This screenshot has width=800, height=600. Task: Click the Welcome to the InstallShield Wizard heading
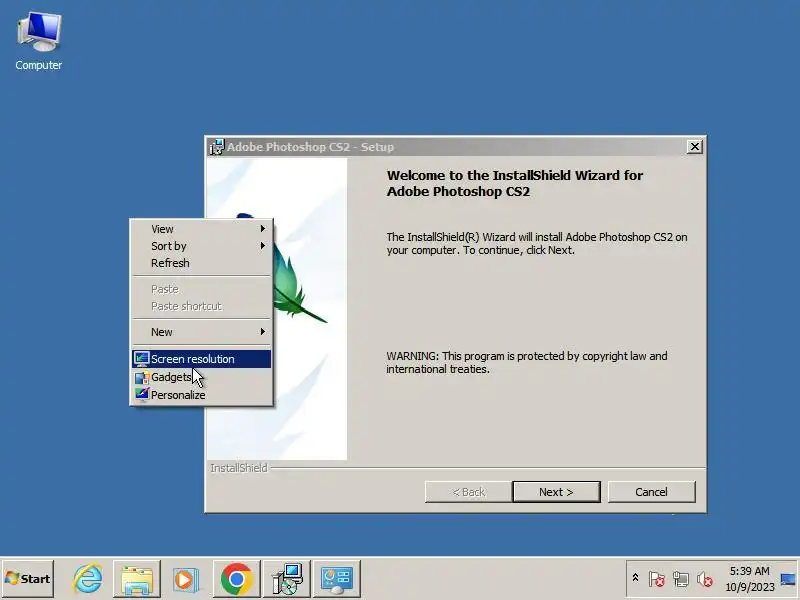tap(514, 183)
